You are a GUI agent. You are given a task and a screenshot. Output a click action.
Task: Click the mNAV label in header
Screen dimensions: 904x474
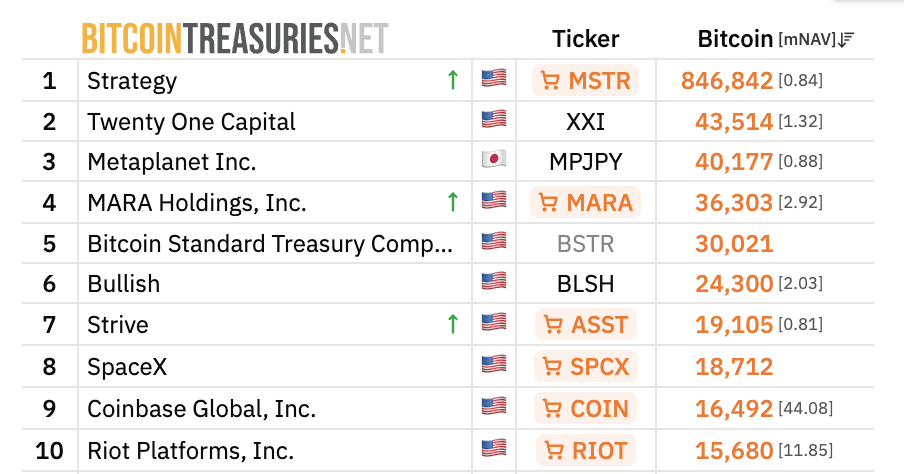click(807, 39)
